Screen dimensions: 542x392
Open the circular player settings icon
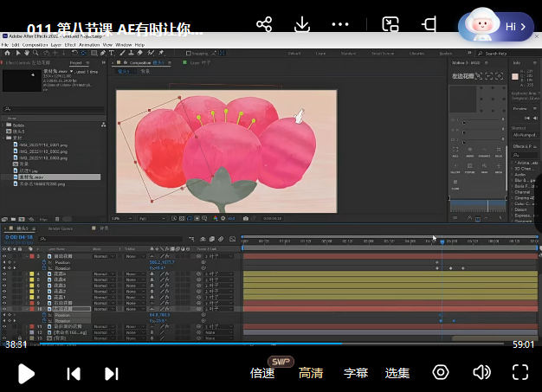tap(441, 372)
